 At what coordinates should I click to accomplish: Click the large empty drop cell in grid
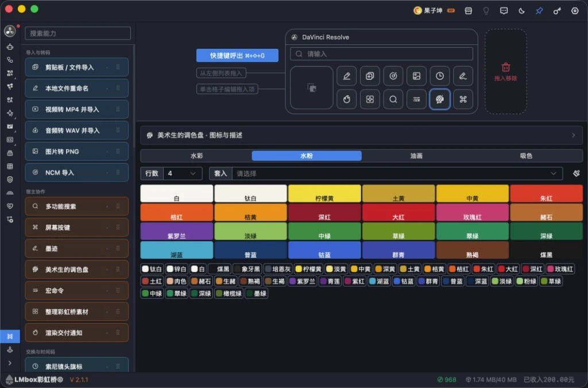coord(312,88)
